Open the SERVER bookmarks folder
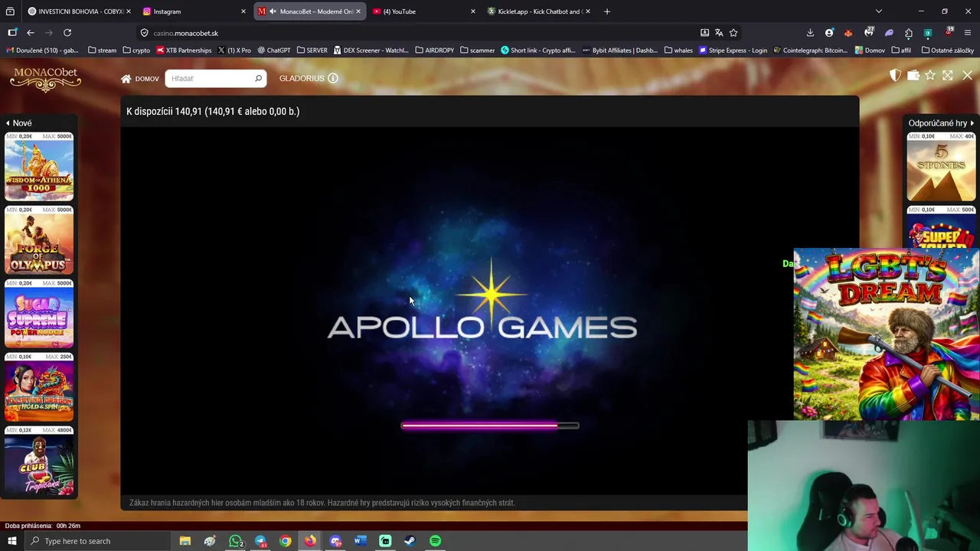Screen dimensions: 980x551 (312, 51)
